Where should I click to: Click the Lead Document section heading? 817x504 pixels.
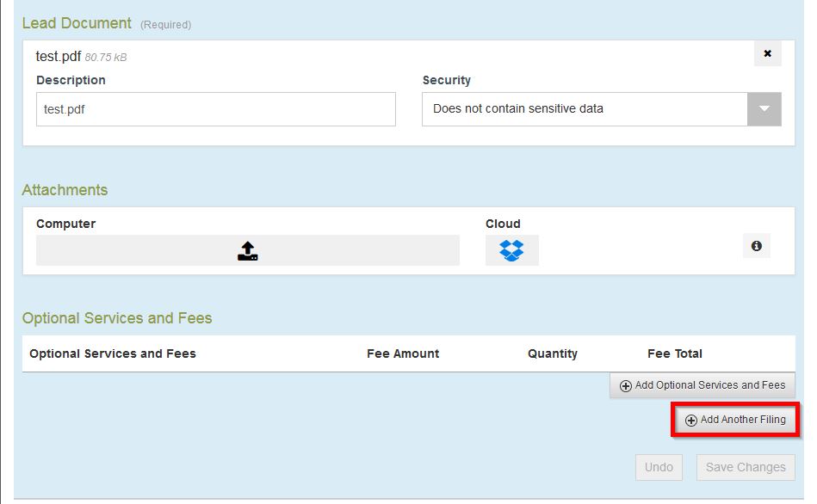pos(77,23)
